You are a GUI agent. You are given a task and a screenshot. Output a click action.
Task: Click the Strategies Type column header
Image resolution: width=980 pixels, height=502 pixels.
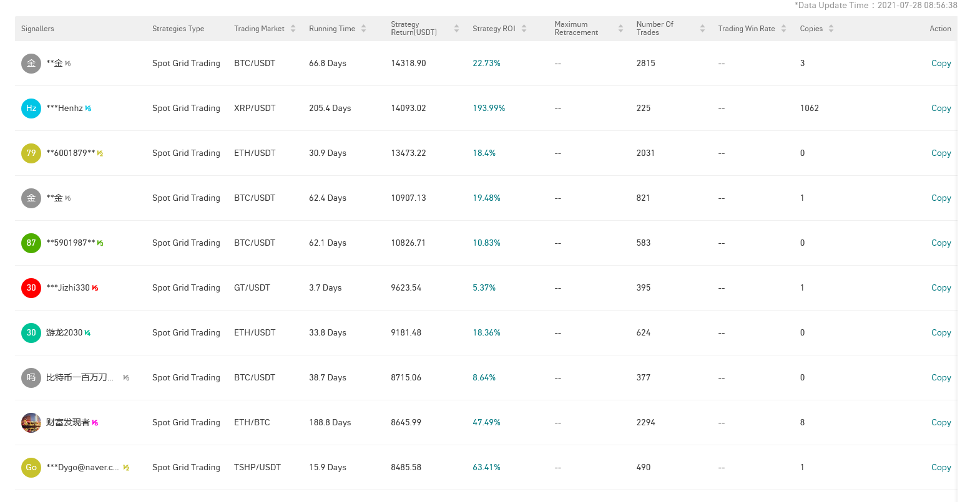[x=178, y=29]
